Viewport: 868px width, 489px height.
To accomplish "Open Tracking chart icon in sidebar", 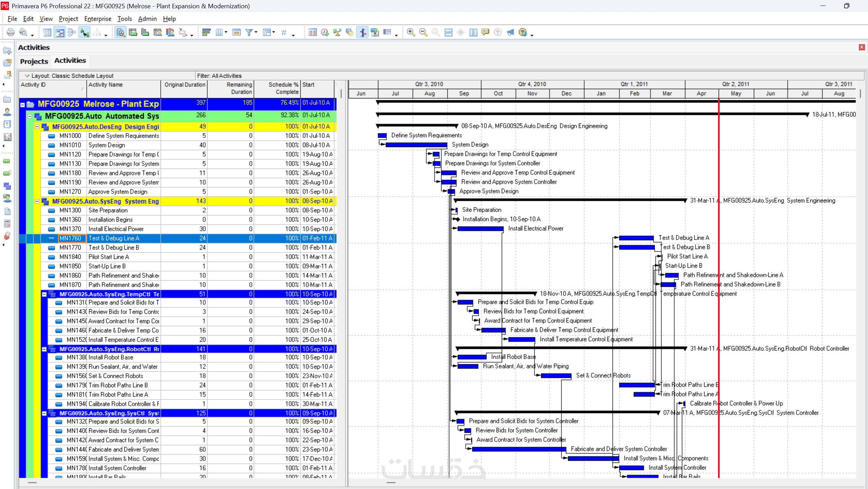I will 7,137.
